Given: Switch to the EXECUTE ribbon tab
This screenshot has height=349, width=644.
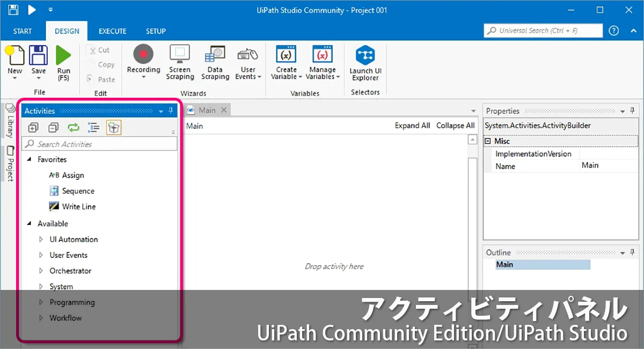Looking at the screenshot, I should 113,31.
